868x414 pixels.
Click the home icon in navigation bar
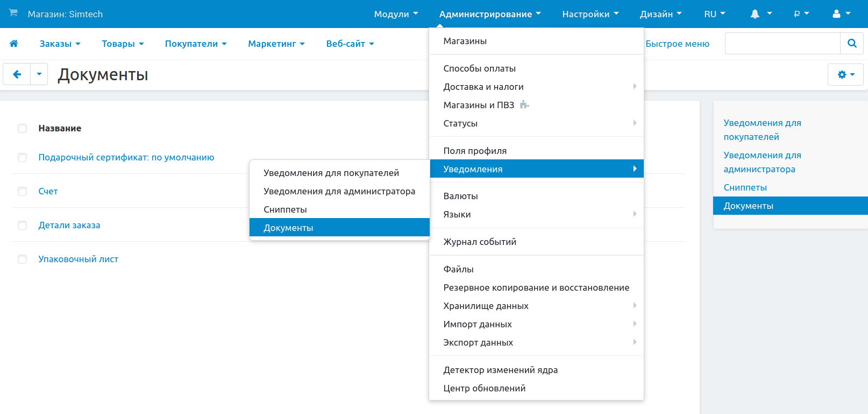point(14,44)
